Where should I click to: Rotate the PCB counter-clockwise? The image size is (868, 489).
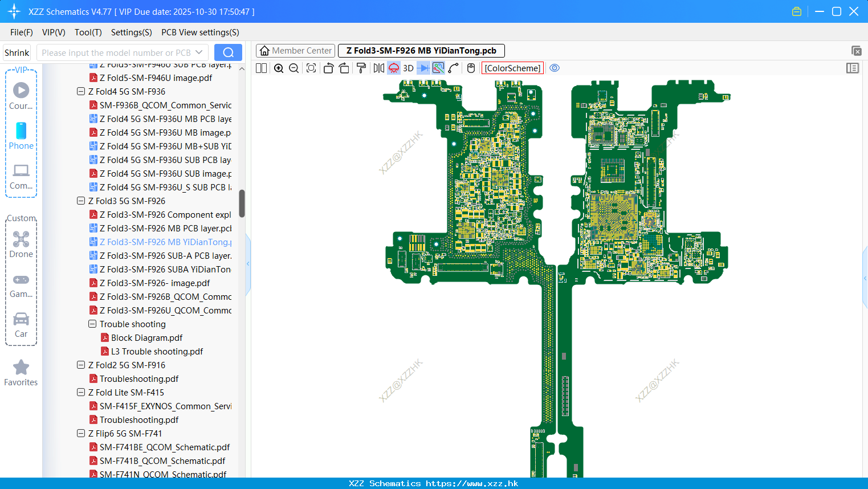coord(328,68)
